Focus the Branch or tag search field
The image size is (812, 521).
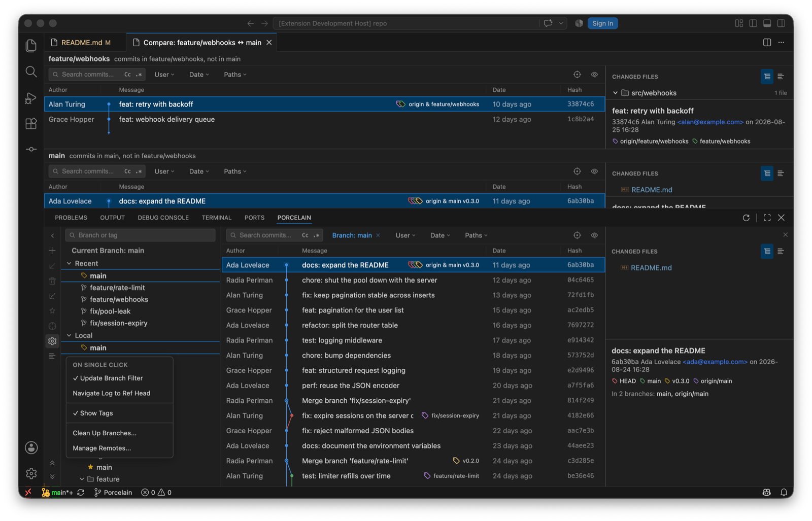(141, 235)
